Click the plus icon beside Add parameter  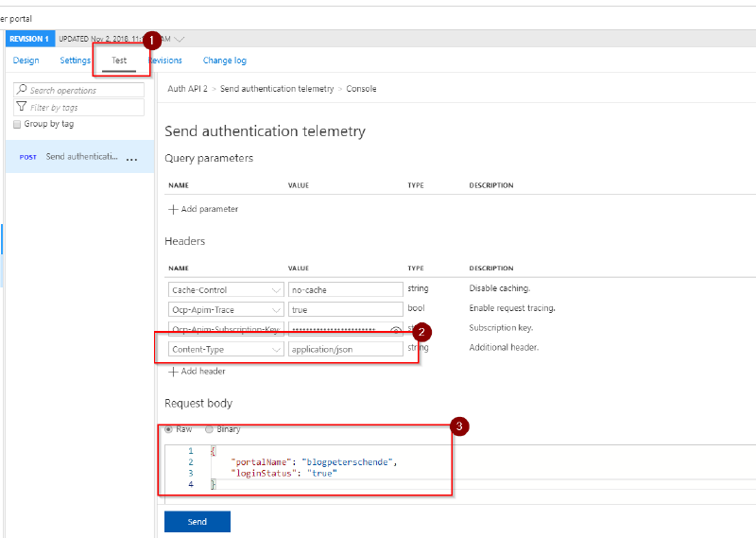click(x=173, y=209)
